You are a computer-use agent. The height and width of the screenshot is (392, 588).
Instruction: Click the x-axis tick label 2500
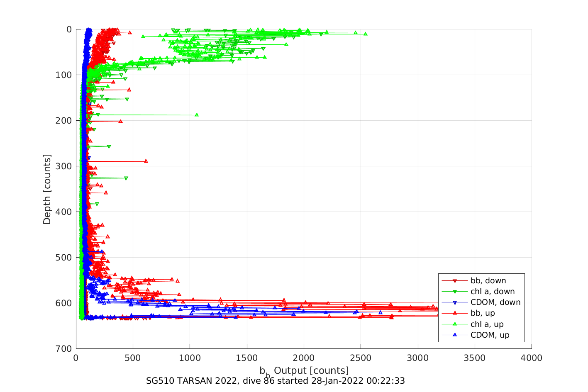[361, 358]
